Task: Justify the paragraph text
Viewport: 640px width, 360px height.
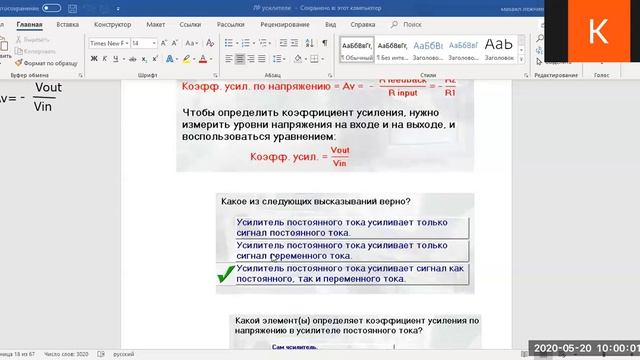Action: click(x=262, y=59)
